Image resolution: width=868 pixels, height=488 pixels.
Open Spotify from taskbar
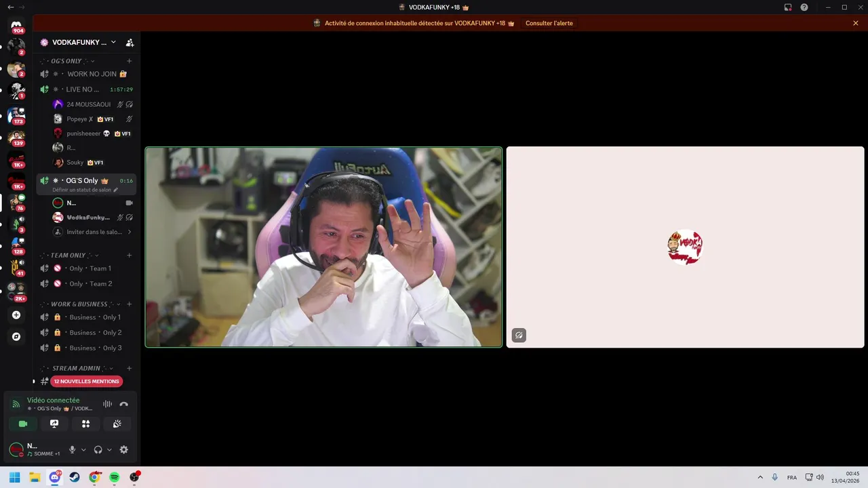[115, 477]
